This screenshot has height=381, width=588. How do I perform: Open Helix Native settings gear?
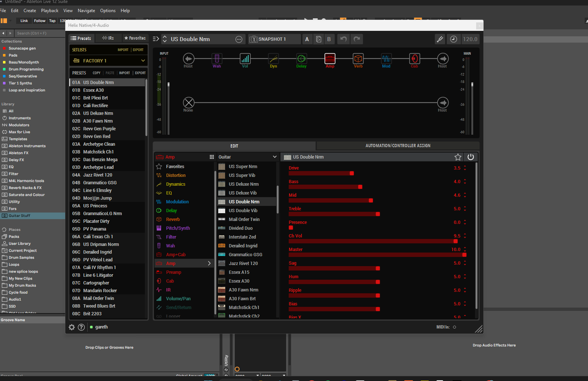click(72, 327)
